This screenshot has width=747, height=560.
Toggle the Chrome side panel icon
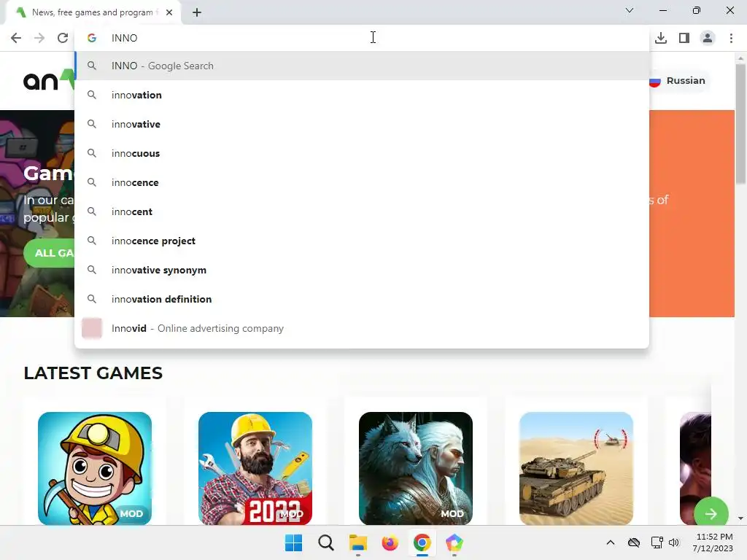click(684, 38)
